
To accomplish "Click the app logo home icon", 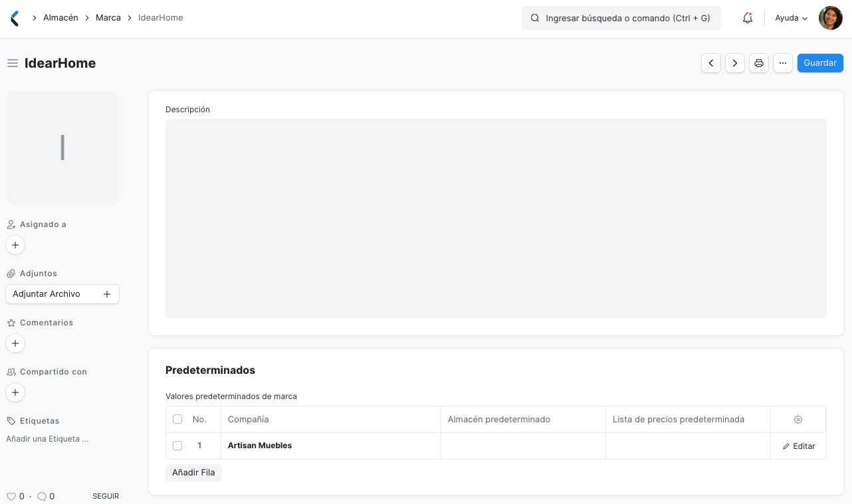I will pyautogui.click(x=15, y=18).
